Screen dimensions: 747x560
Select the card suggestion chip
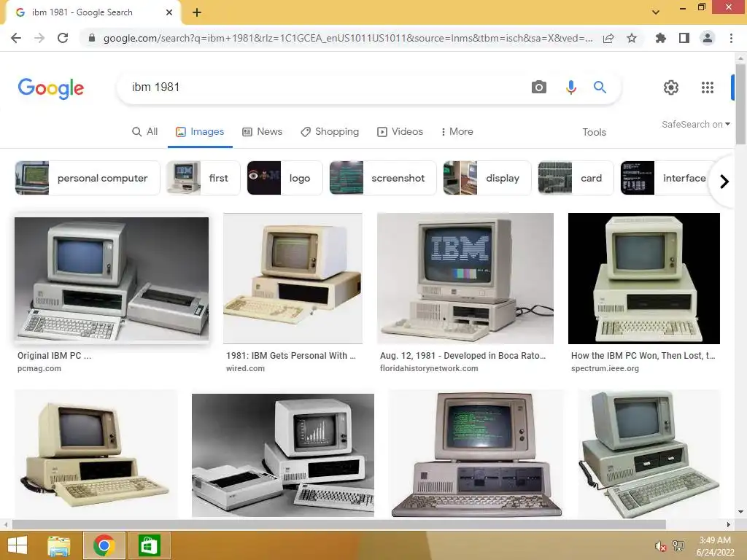click(576, 178)
